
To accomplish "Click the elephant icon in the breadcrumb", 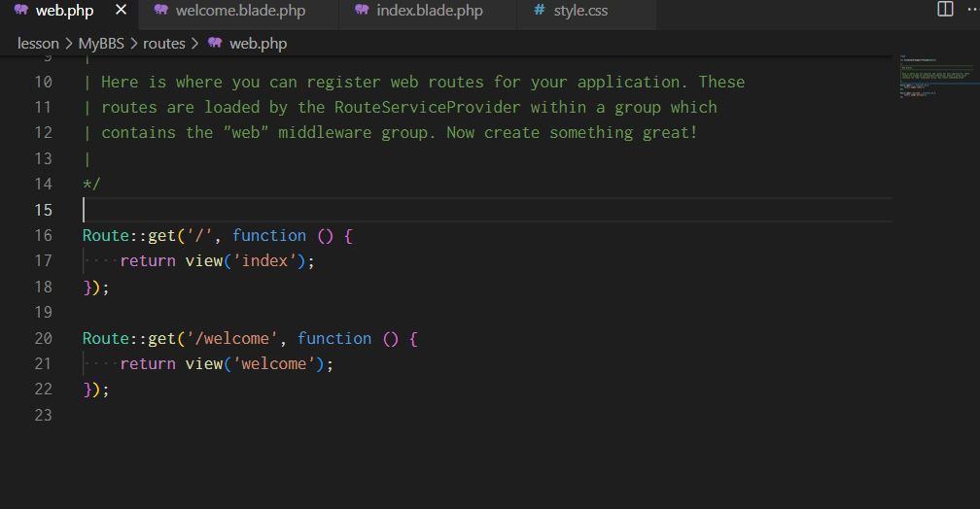I will (215, 44).
